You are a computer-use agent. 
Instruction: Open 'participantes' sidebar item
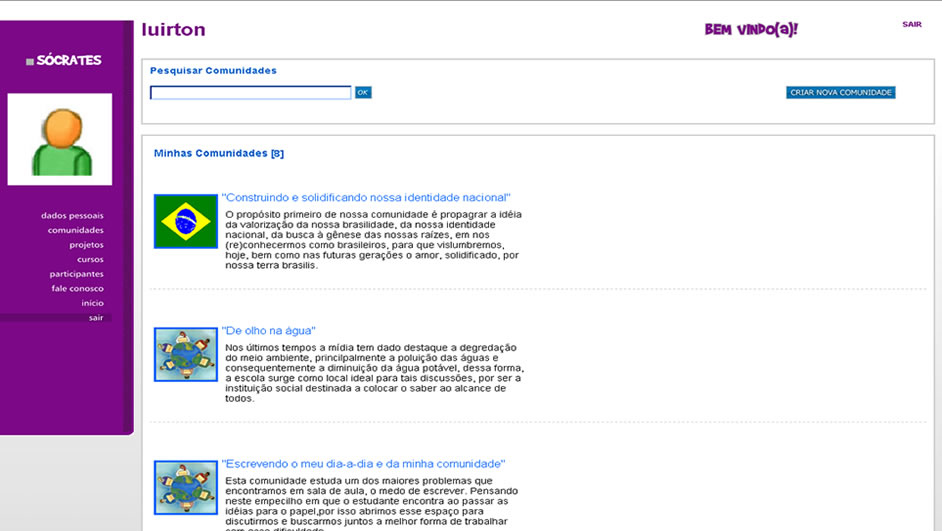76,274
